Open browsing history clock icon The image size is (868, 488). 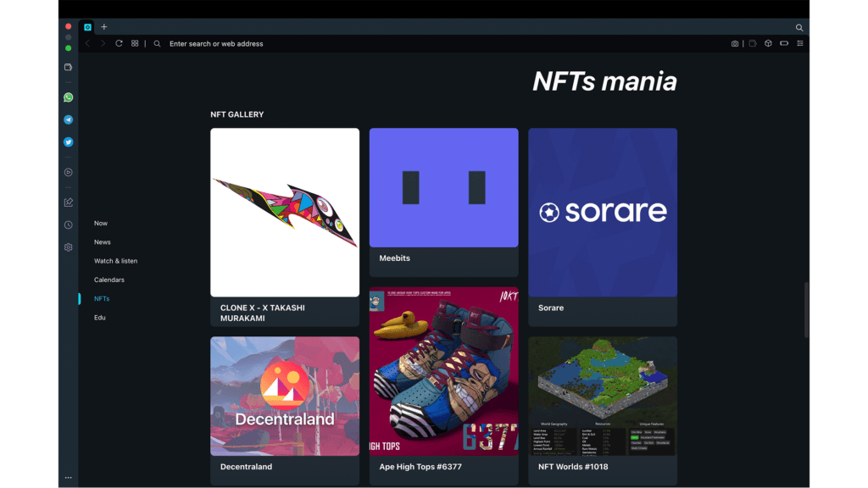69,225
